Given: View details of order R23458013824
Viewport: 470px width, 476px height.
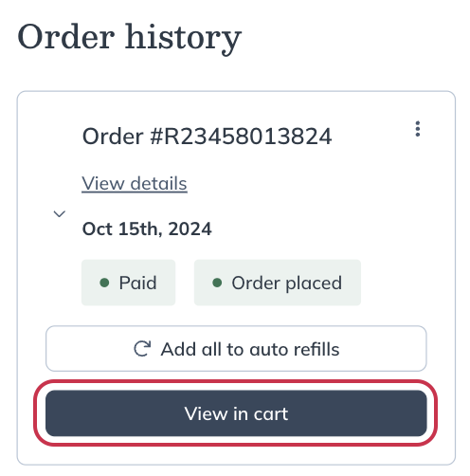Looking at the screenshot, I should (135, 183).
